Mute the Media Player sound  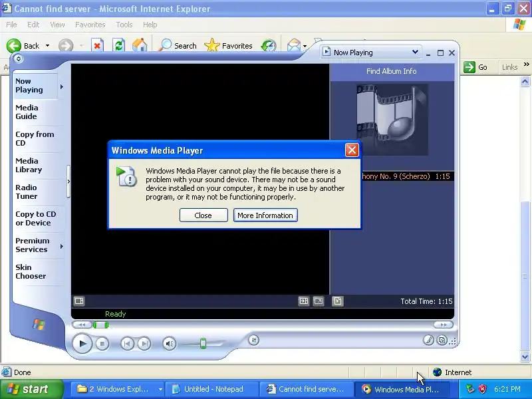pyautogui.click(x=170, y=344)
